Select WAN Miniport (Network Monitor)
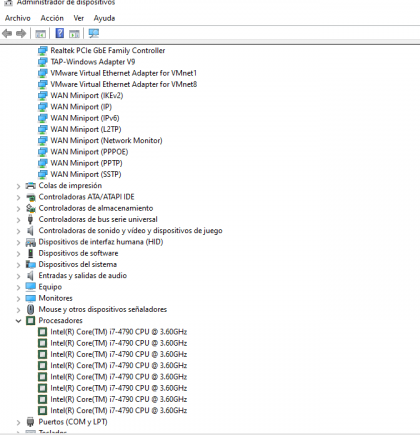Viewport: 420px width, 435px height. [106, 141]
